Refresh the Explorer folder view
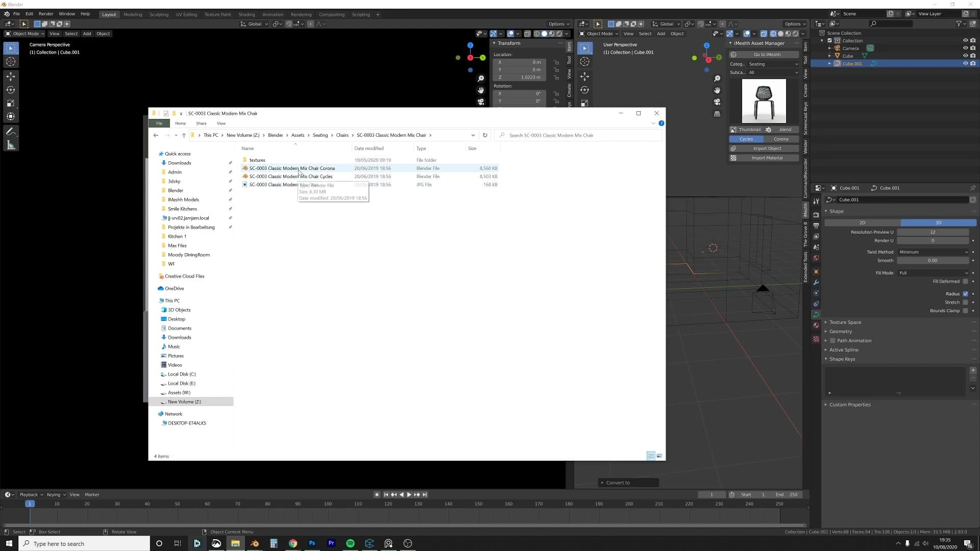Image resolution: width=980 pixels, height=551 pixels. (485, 135)
